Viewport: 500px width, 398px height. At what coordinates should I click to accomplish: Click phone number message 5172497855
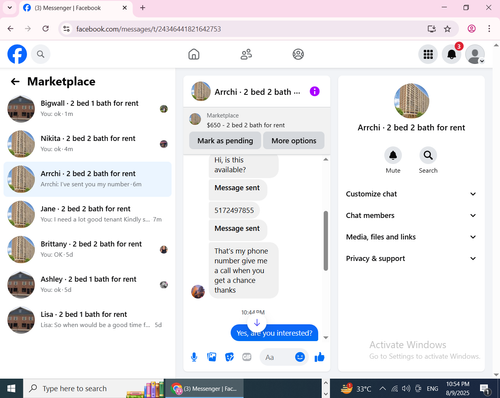(234, 210)
